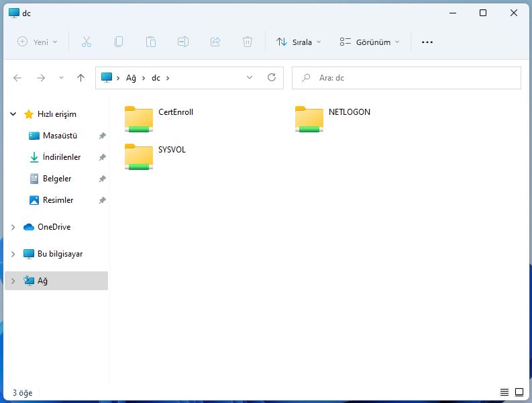Click the Rename icon in toolbar
This screenshot has width=532, height=403.
(x=183, y=42)
